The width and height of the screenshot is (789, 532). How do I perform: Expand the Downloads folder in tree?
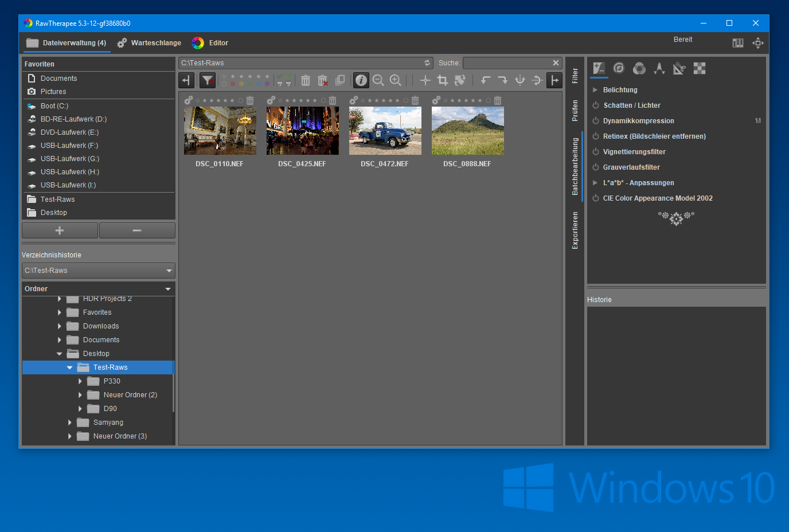click(x=60, y=326)
